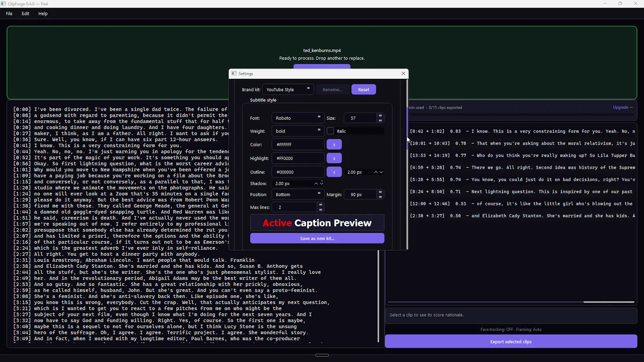Screen dimensions: 644x362
Task: Click the Reset button
Action: 363,89
